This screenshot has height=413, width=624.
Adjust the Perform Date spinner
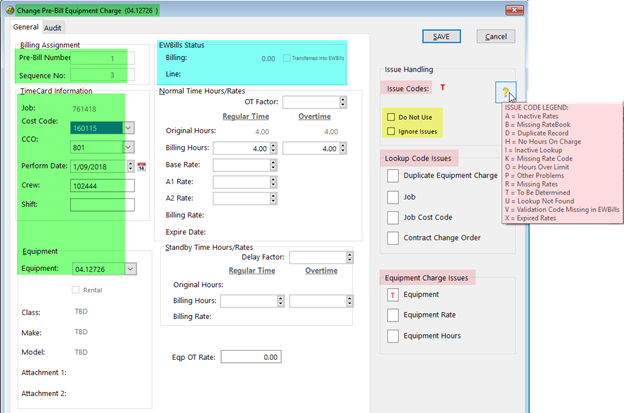tap(131, 166)
